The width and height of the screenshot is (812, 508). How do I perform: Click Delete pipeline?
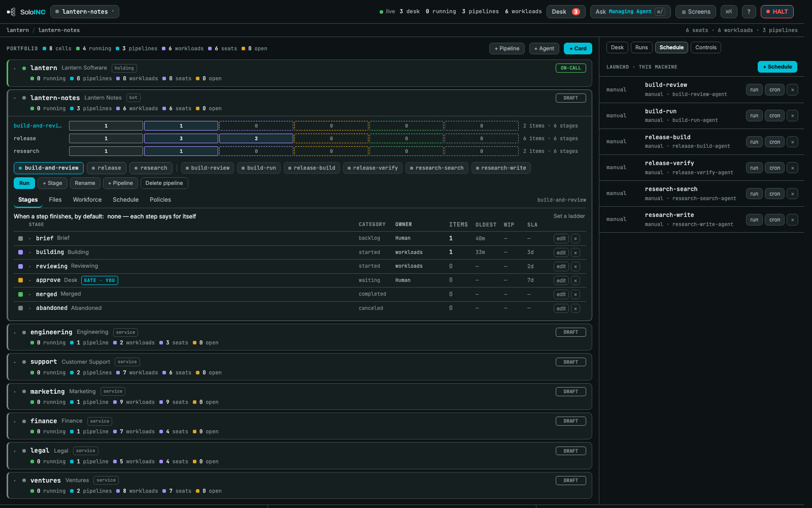click(x=164, y=183)
